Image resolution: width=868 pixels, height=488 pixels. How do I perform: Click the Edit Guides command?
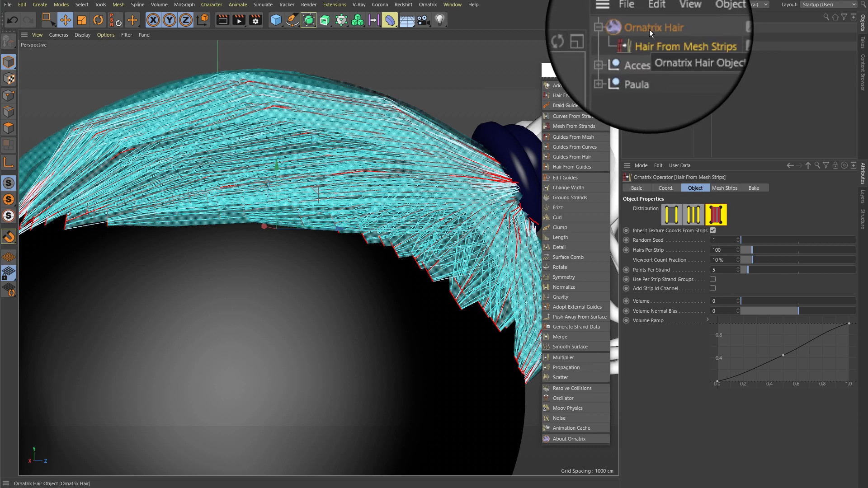point(576,178)
